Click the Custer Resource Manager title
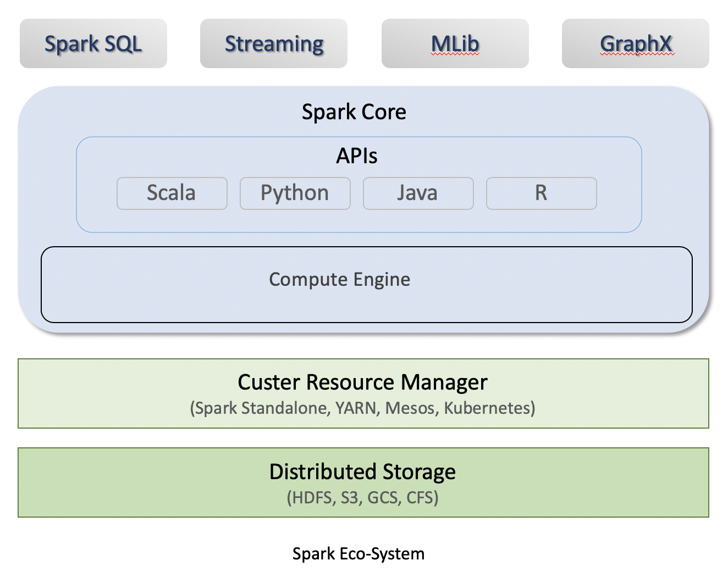This screenshot has width=728, height=577. coord(363,382)
